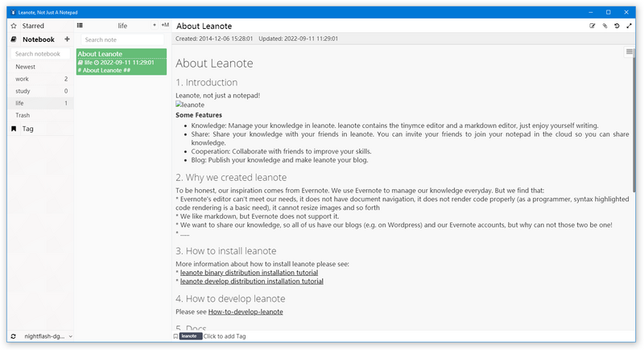The height and width of the screenshot is (350, 644).
Task: Click the 'Some Features' bold text
Action: [199, 115]
